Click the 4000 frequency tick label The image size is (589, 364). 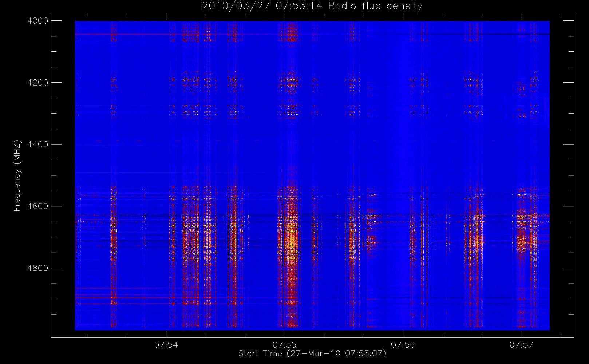coord(37,21)
